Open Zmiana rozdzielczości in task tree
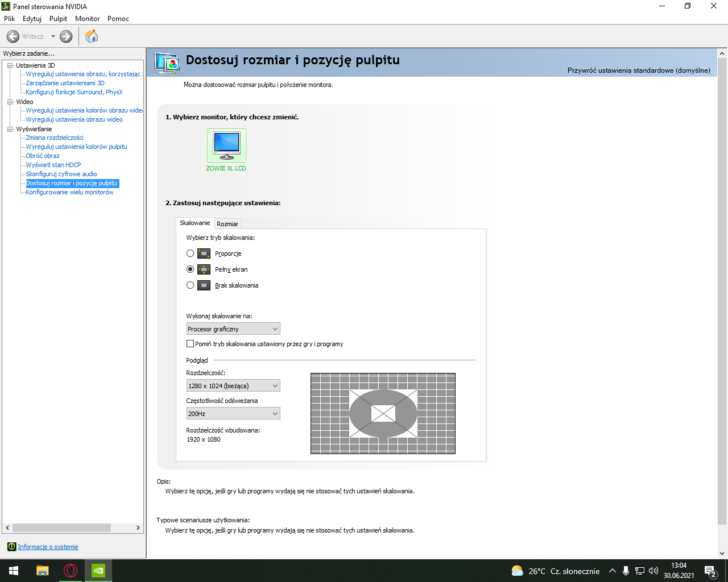The height and width of the screenshot is (582, 728). [55, 138]
